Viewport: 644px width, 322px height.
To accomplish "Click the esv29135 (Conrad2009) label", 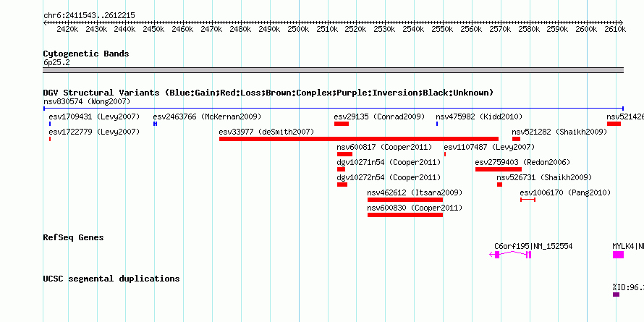I will coord(379,116).
